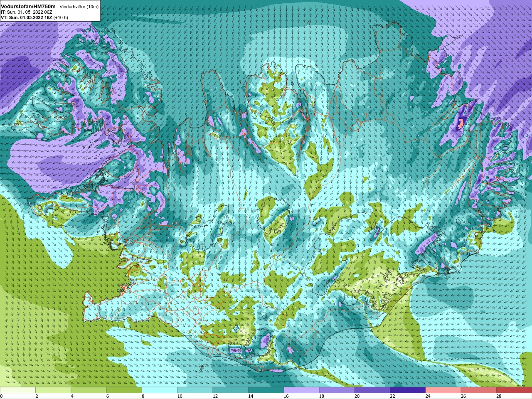The width and height of the screenshot is (532, 399).
Task: Click the 'VT: Sun. 01.05.2022 16Z' text
Action: tap(26, 17)
